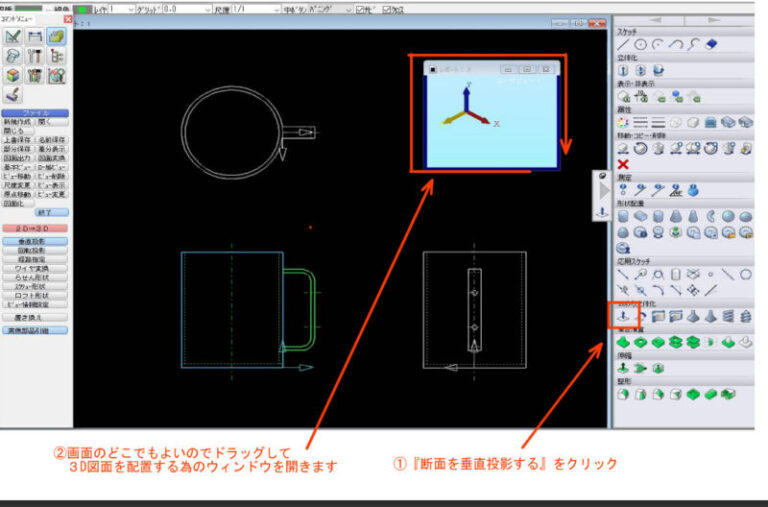The image size is (768, 507).
Task: Click the hammer tools icon in the command menu
Action: [x=35, y=56]
